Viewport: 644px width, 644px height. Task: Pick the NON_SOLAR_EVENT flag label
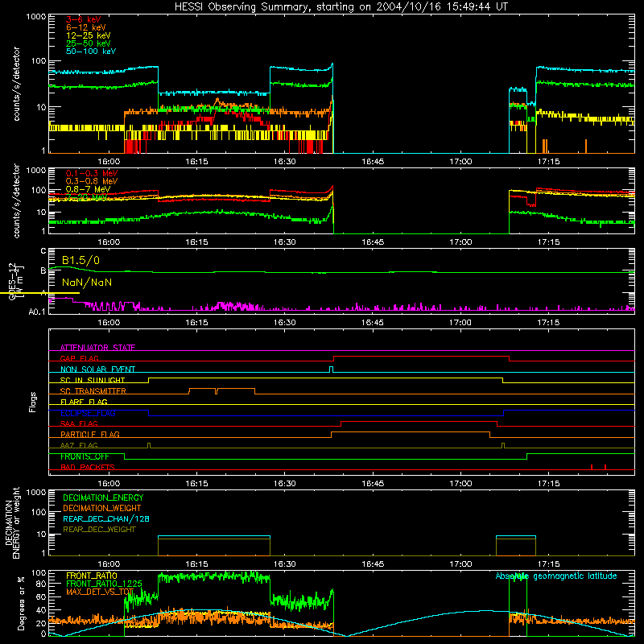pyautogui.click(x=97, y=369)
